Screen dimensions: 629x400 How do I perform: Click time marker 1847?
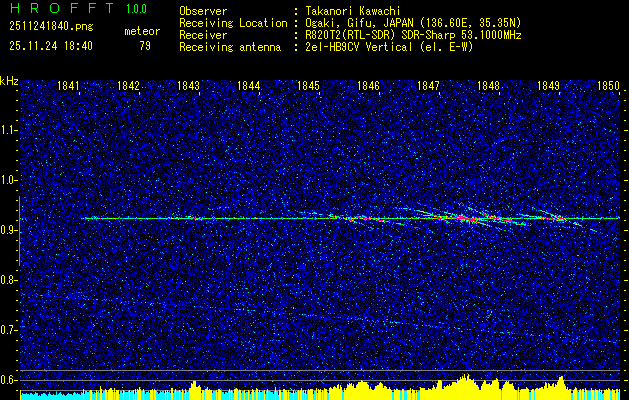click(428, 85)
